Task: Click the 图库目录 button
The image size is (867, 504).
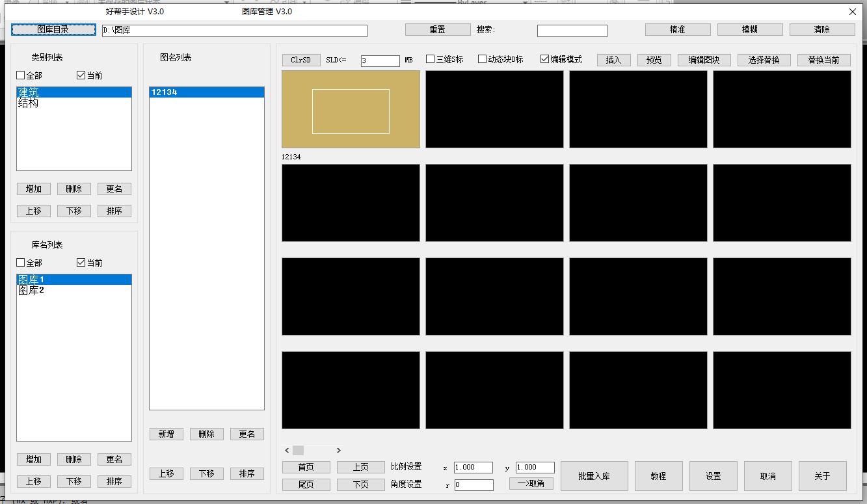Action: 53,30
